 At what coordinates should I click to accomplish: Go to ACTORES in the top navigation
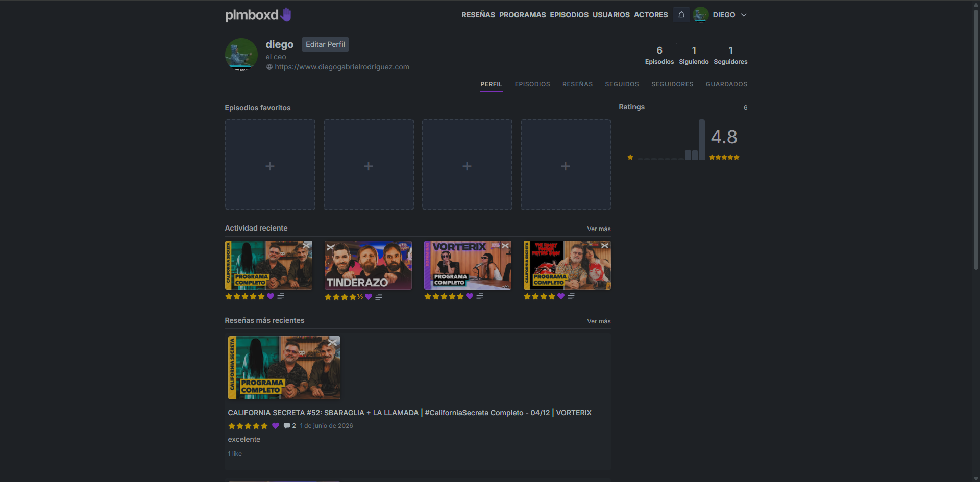point(651,15)
